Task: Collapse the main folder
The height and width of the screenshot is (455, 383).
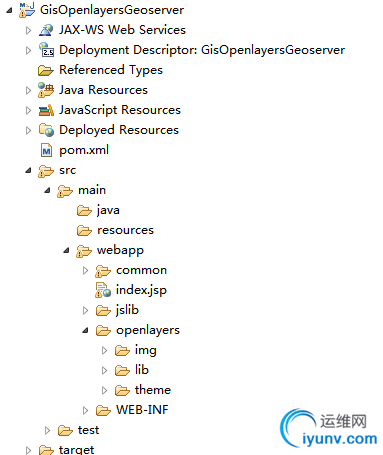Action: 47,191
